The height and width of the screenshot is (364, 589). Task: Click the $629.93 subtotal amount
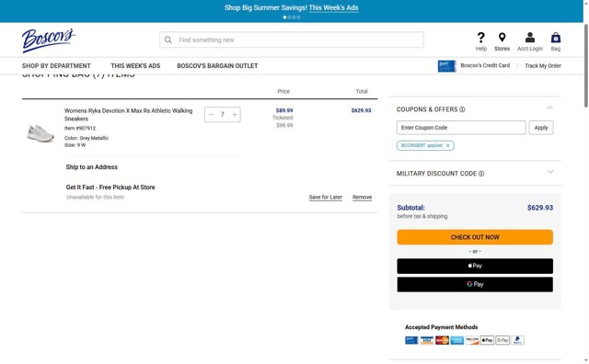pyautogui.click(x=540, y=208)
